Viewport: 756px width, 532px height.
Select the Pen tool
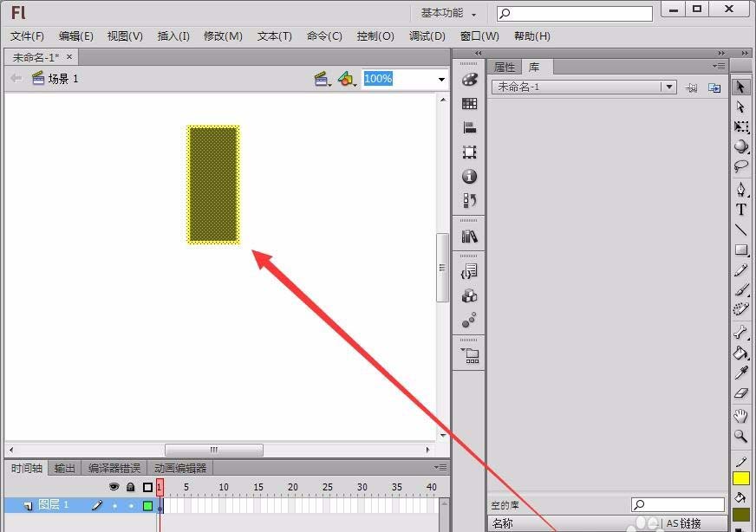tap(741, 189)
